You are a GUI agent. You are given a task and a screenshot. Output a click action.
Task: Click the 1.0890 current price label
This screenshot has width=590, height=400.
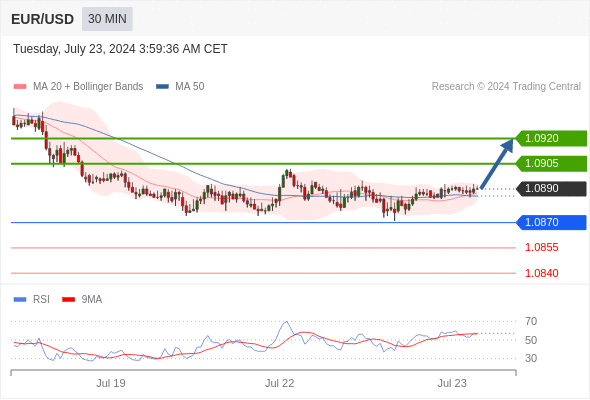click(551, 189)
